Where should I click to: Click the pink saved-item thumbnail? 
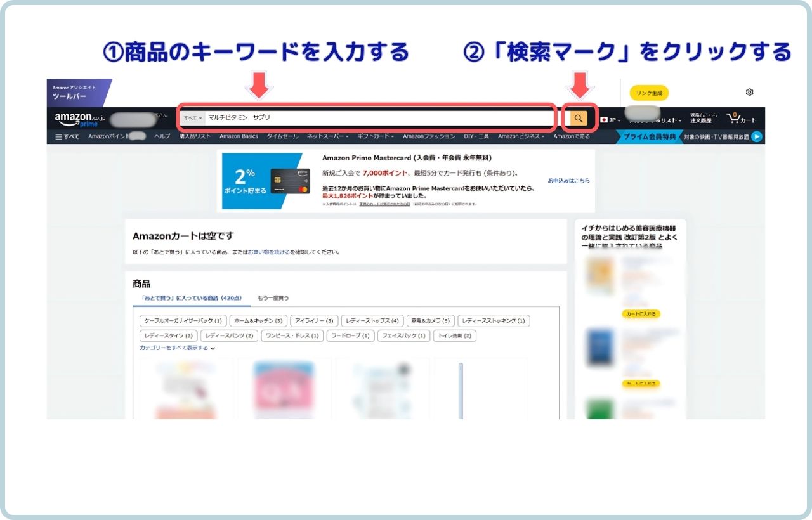click(284, 389)
